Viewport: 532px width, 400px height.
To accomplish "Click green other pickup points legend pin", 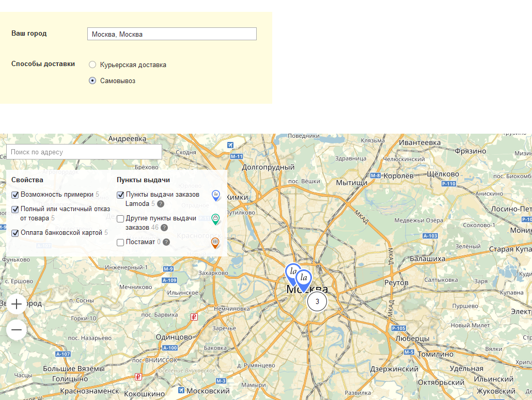I will (x=215, y=219).
